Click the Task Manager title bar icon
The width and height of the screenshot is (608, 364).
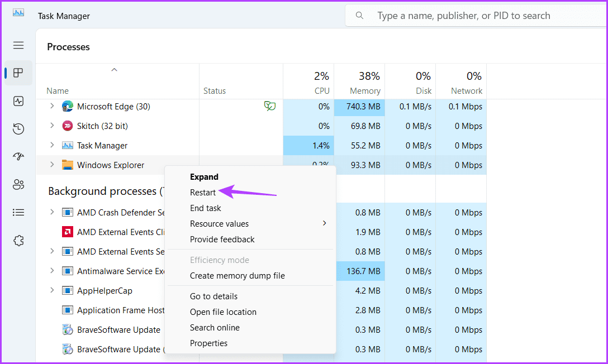point(18,13)
